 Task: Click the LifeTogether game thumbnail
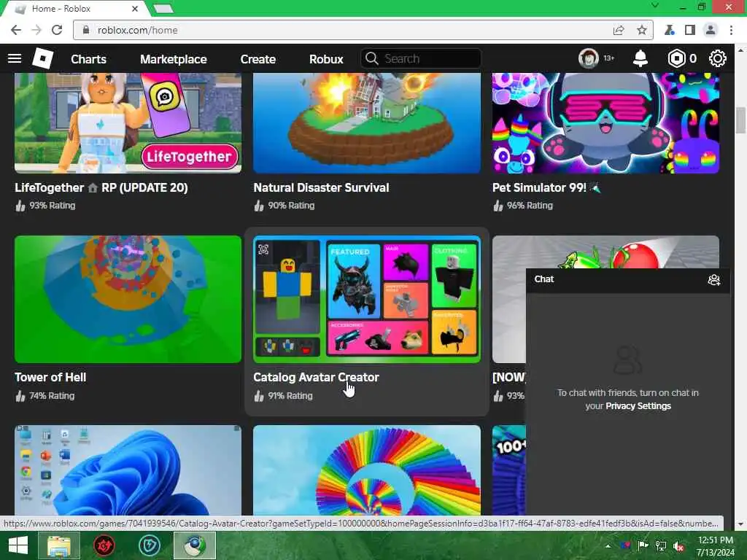[128, 122]
